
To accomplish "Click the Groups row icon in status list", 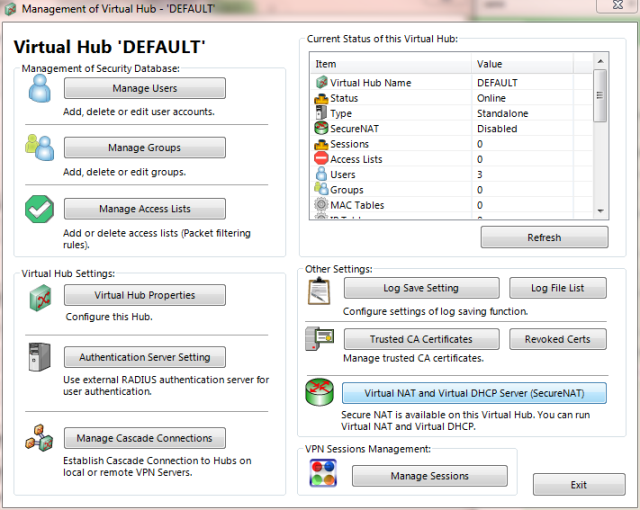I will pyautogui.click(x=321, y=189).
